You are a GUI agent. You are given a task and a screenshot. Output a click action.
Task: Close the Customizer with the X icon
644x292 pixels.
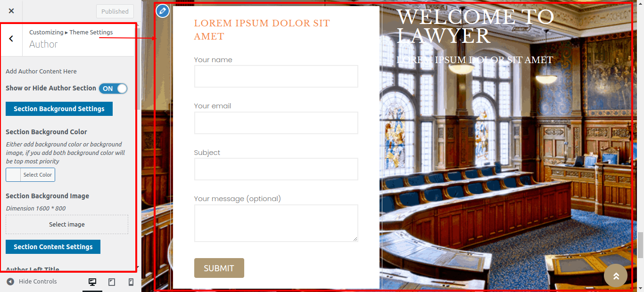[11, 11]
